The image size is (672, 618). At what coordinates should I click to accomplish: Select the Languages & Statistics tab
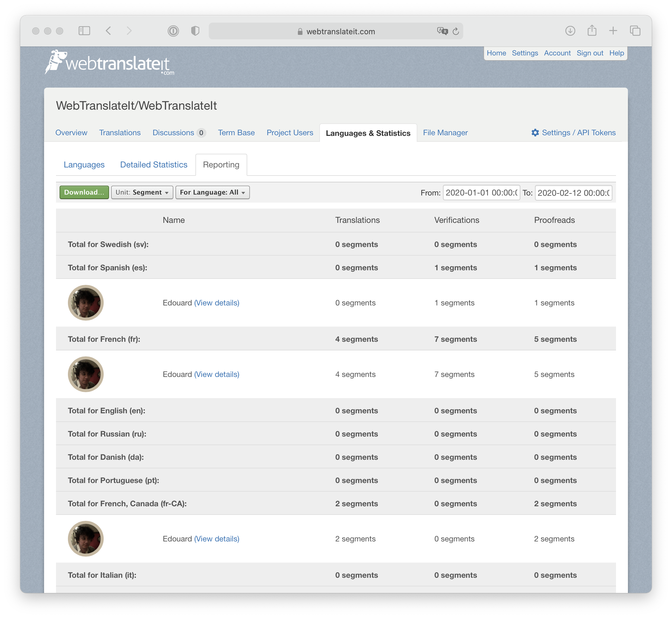pyautogui.click(x=368, y=133)
